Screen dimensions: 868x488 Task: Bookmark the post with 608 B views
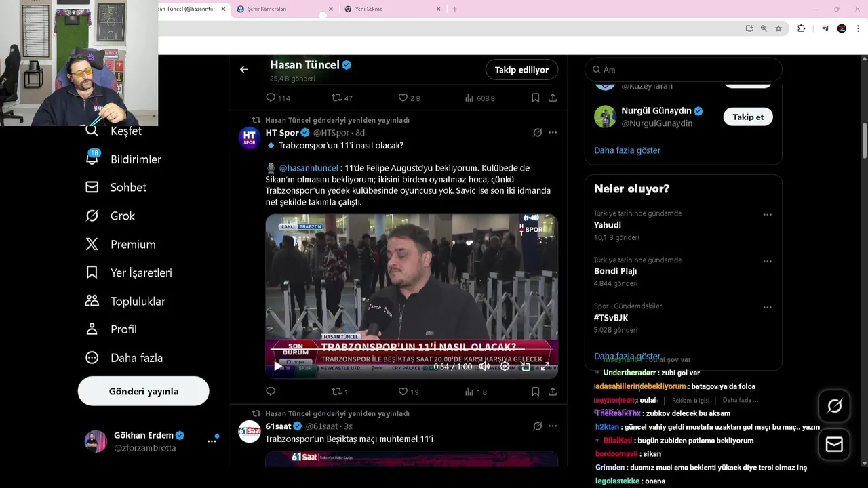click(x=535, y=98)
